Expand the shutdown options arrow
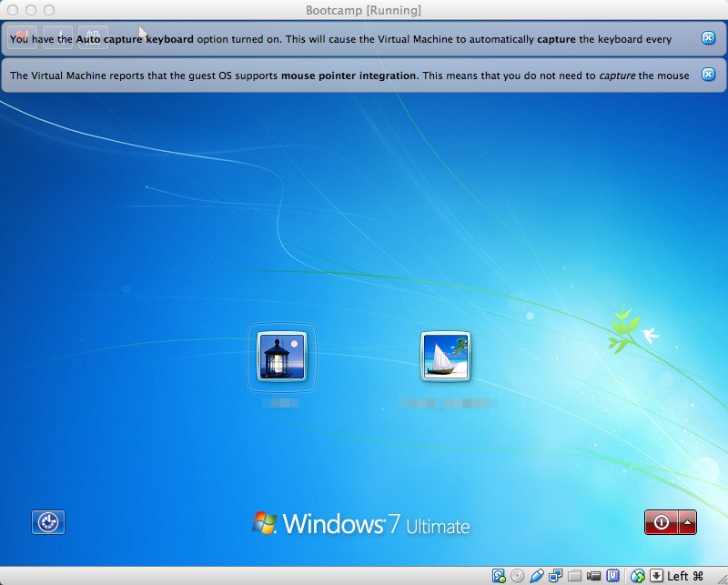This screenshot has height=585, width=728. point(688,522)
